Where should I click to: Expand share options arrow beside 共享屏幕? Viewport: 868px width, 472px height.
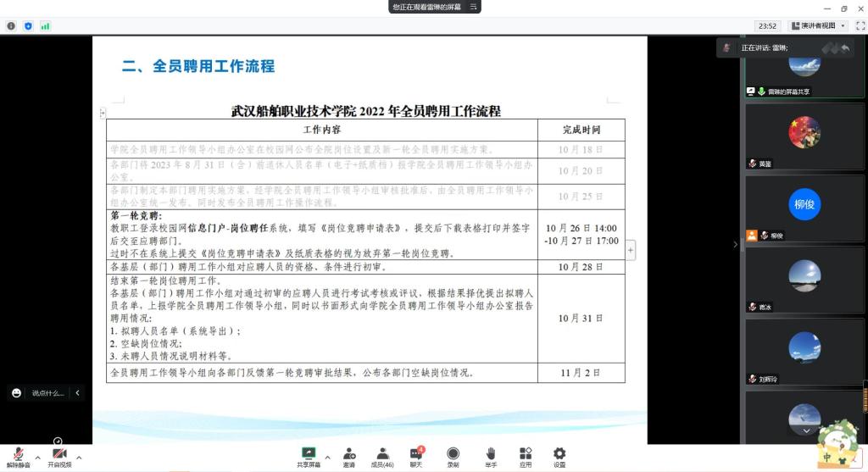click(328, 458)
